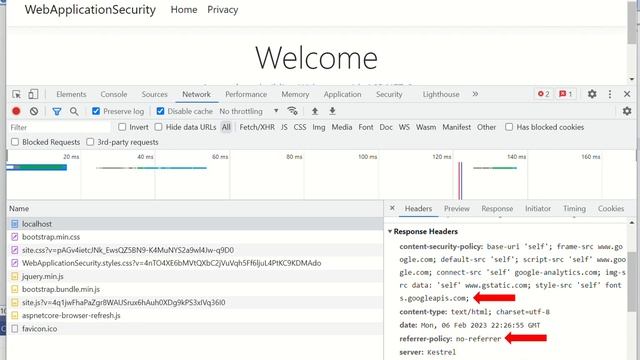Clear the network log
Viewport: 640px width, 360px height.
click(x=34, y=111)
